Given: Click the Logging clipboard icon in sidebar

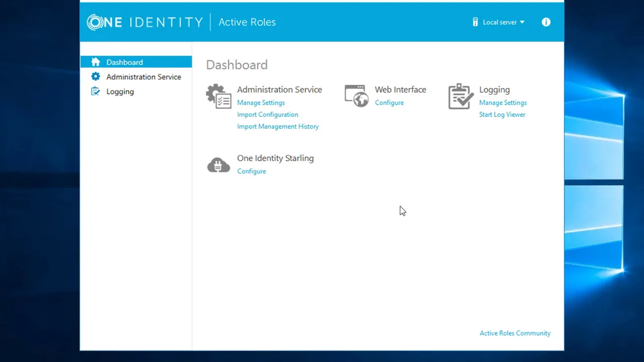Looking at the screenshot, I should 96,91.
